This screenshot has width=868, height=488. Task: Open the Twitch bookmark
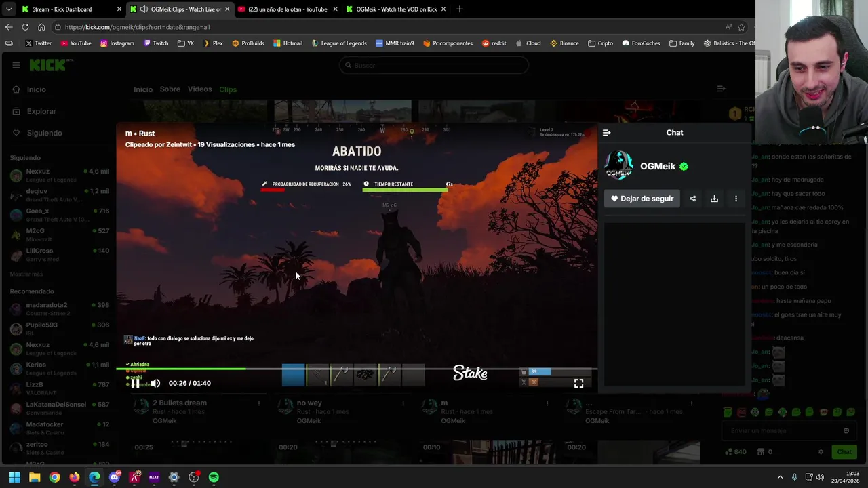pyautogui.click(x=155, y=43)
